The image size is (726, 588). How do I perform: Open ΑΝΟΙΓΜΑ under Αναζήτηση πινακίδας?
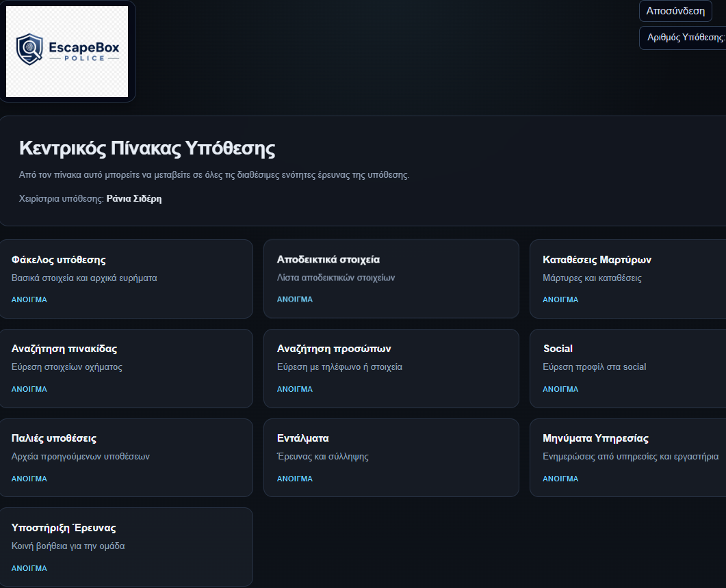pyautogui.click(x=29, y=389)
